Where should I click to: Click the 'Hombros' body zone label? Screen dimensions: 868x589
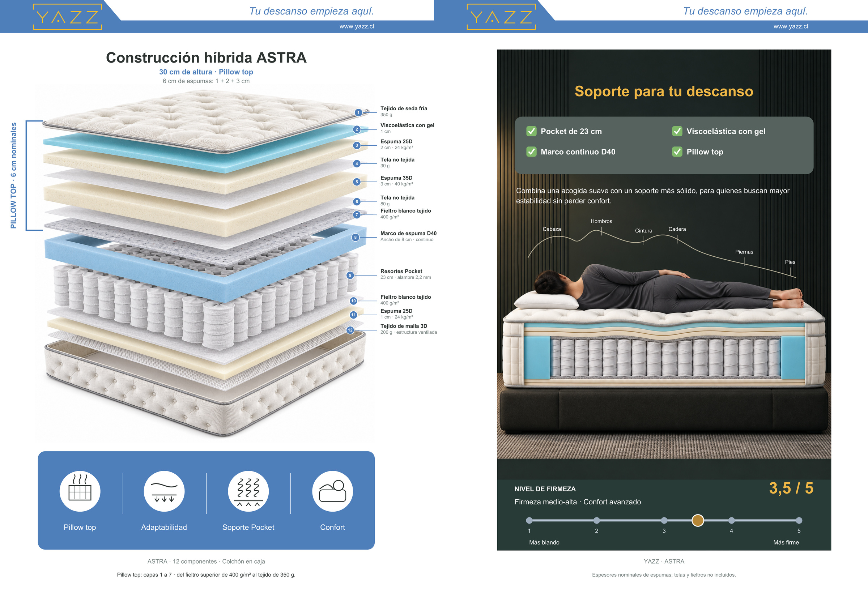[601, 221]
